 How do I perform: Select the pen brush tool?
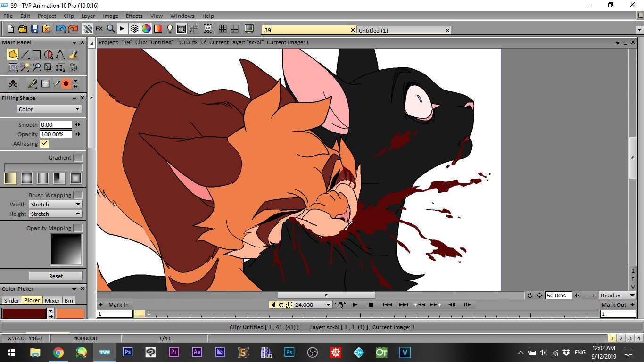33,84
